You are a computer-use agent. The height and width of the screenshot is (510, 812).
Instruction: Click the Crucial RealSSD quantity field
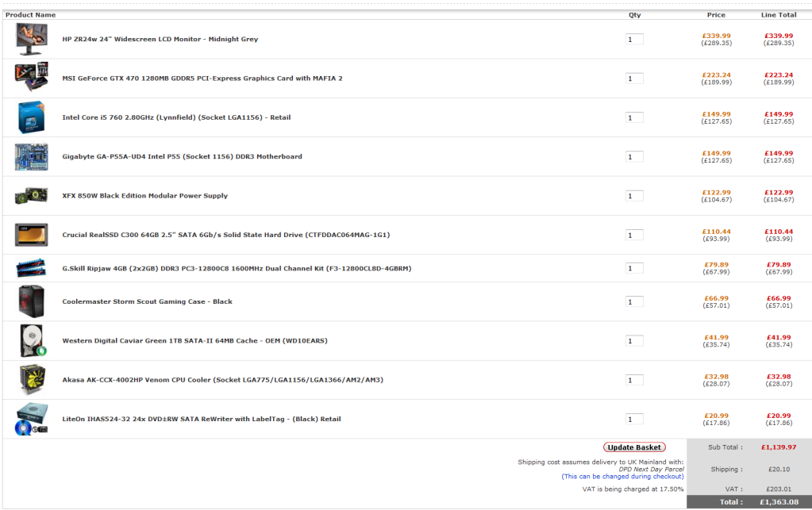point(634,235)
